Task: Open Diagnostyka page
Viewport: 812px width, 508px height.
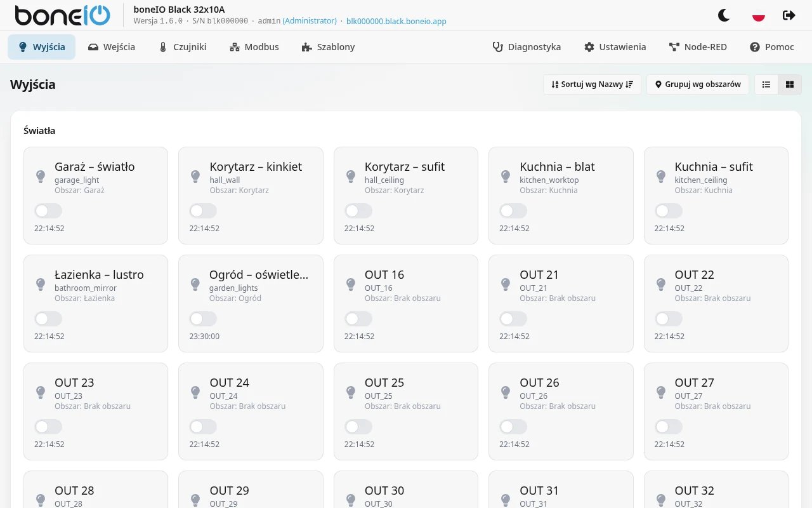Action: point(527,47)
